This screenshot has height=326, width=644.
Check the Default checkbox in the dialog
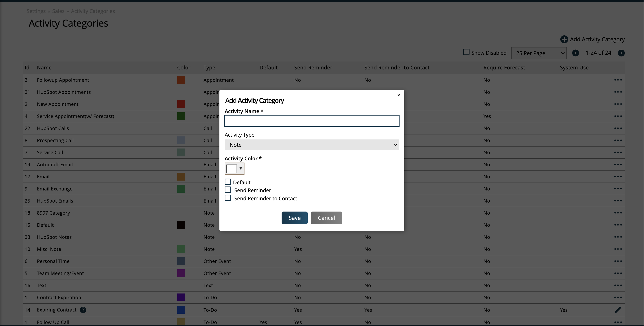(228, 182)
